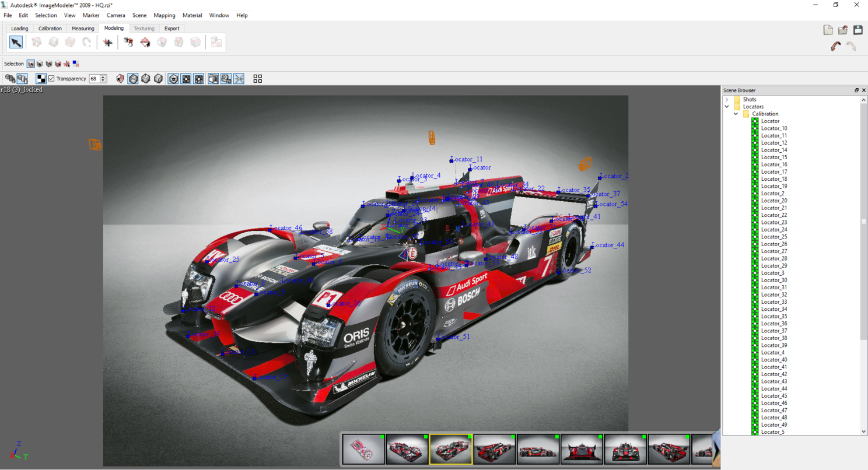Click the place marker crosshair tool
Screen dimensions: 868x470
pos(107,42)
